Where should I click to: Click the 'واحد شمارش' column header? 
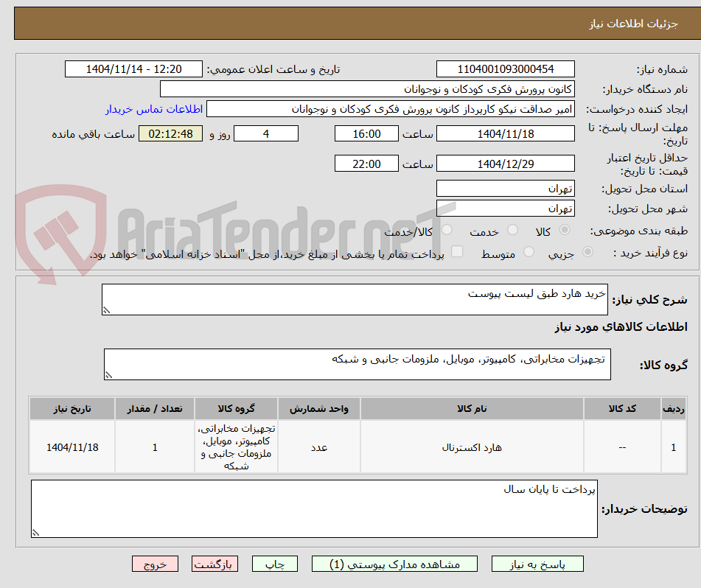pyautogui.click(x=318, y=409)
